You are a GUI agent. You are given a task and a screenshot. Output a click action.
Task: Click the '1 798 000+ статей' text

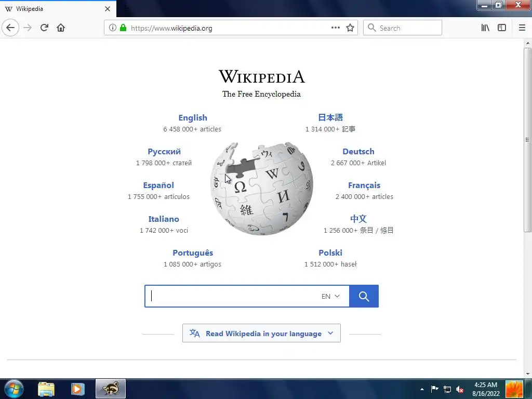pos(164,163)
